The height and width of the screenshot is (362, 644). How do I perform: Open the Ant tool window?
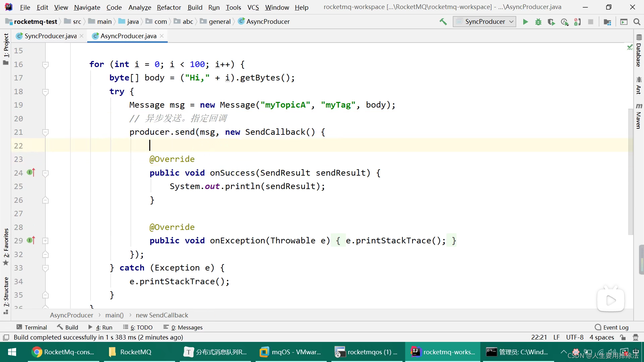tap(639, 85)
